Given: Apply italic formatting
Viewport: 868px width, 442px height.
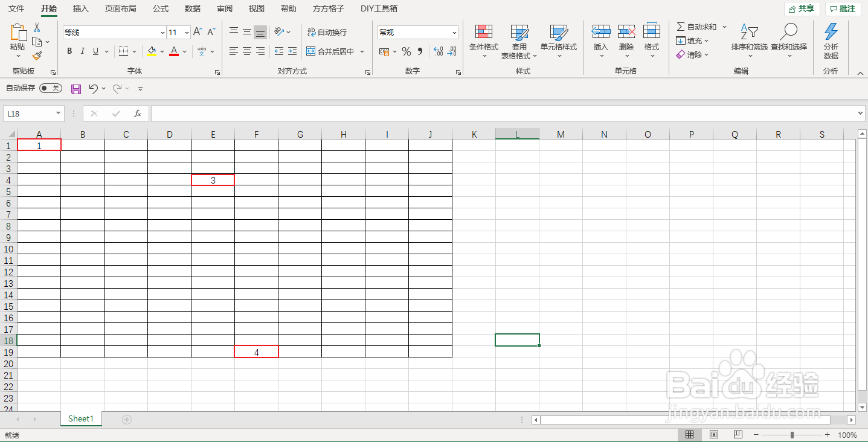Looking at the screenshot, I should (x=83, y=51).
